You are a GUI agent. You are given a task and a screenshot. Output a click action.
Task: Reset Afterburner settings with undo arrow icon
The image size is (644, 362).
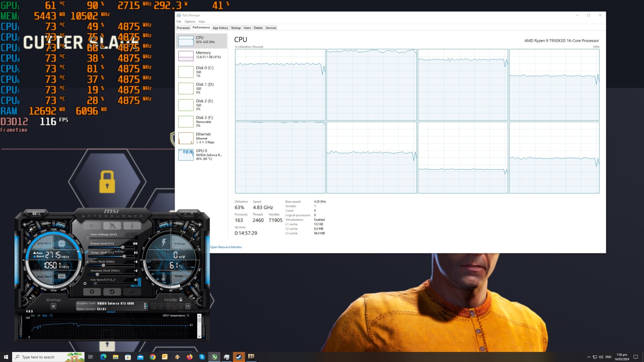(x=112, y=292)
